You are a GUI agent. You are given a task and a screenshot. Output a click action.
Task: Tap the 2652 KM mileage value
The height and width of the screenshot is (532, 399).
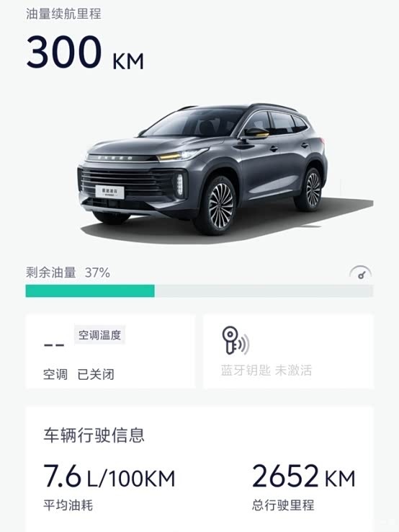point(304,476)
